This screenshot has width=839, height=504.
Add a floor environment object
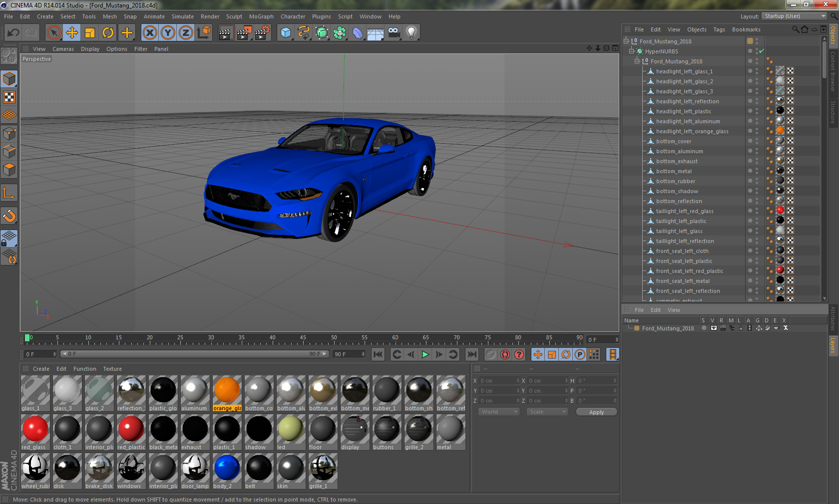click(x=376, y=33)
